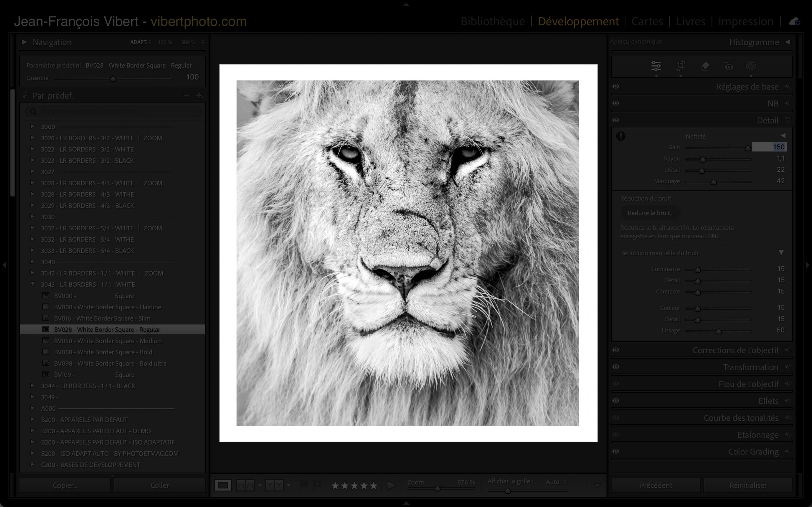Switch to the Bibliothèque module
The image size is (812, 507).
pyautogui.click(x=493, y=22)
